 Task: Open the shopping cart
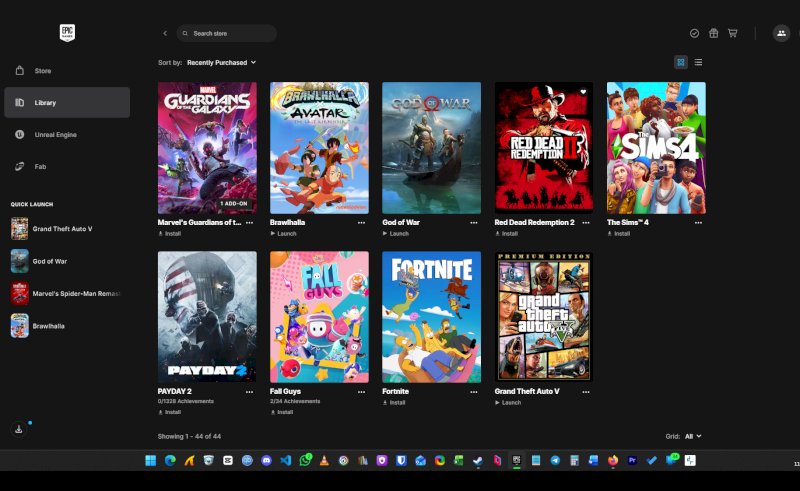pyautogui.click(x=732, y=33)
